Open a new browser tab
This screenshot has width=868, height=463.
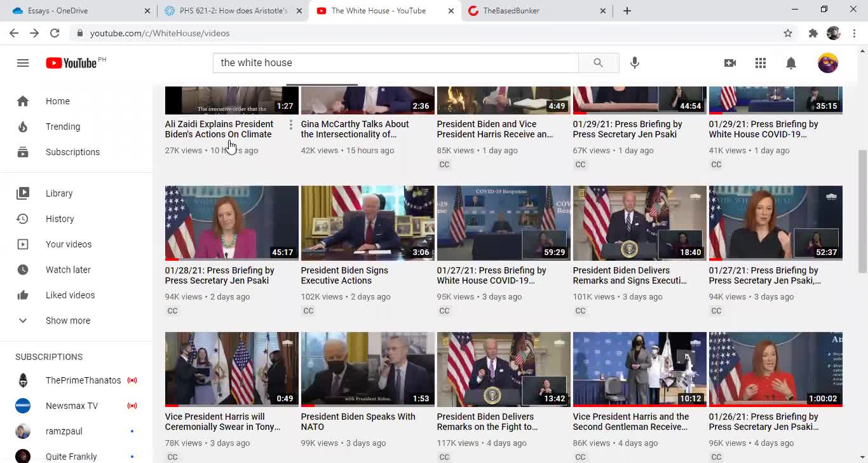[627, 11]
